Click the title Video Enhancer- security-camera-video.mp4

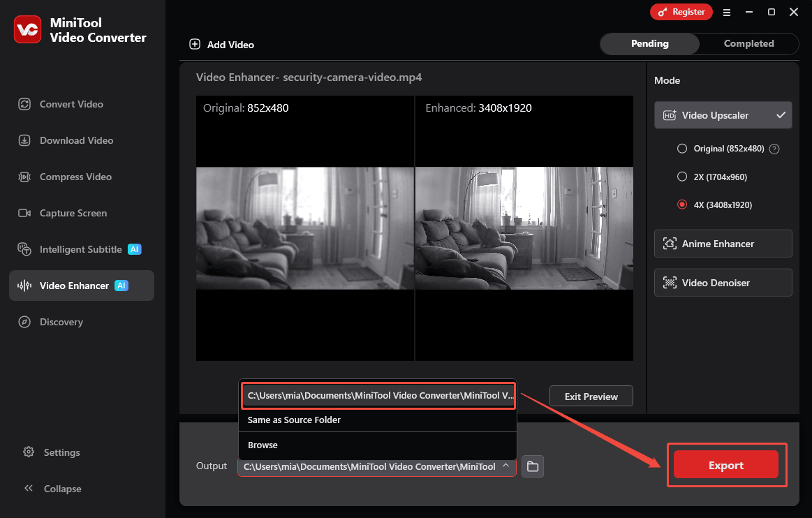point(309,77)
